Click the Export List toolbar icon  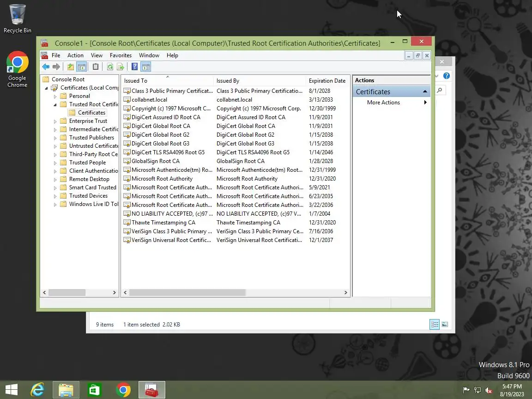(x=121, y=67)
